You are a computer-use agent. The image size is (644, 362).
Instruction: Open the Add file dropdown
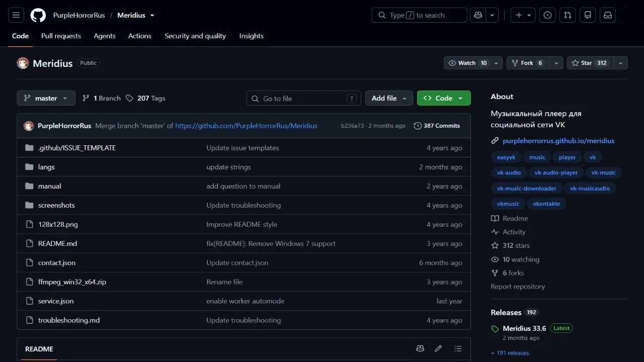(389, 98)
